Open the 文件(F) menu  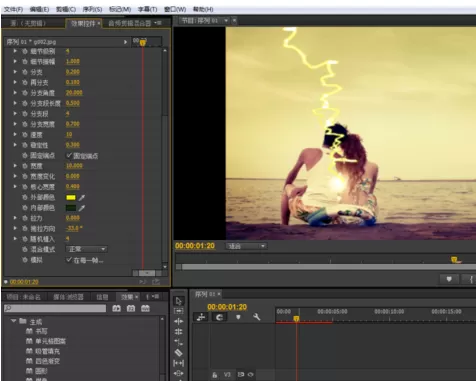(x=13, y=9)
